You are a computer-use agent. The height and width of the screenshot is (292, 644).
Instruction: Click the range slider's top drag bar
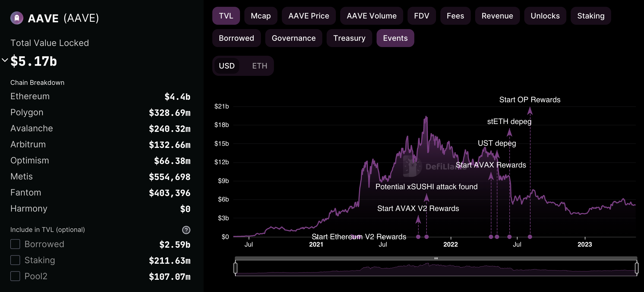point(436,258)
